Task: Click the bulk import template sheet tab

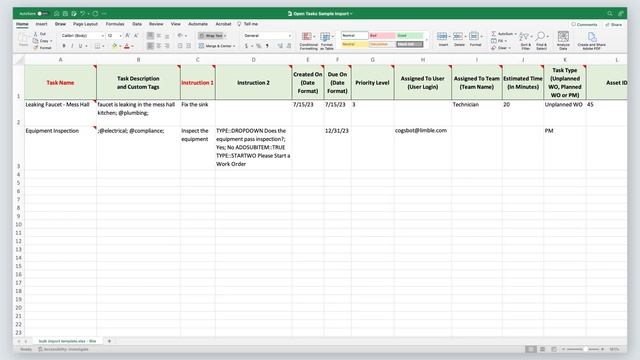Action: click(67, 341)
